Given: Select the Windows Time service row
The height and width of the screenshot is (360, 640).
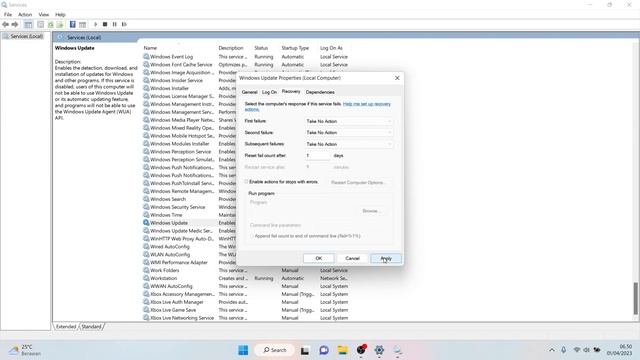Looking at the screenshot, I should point(166,215).
